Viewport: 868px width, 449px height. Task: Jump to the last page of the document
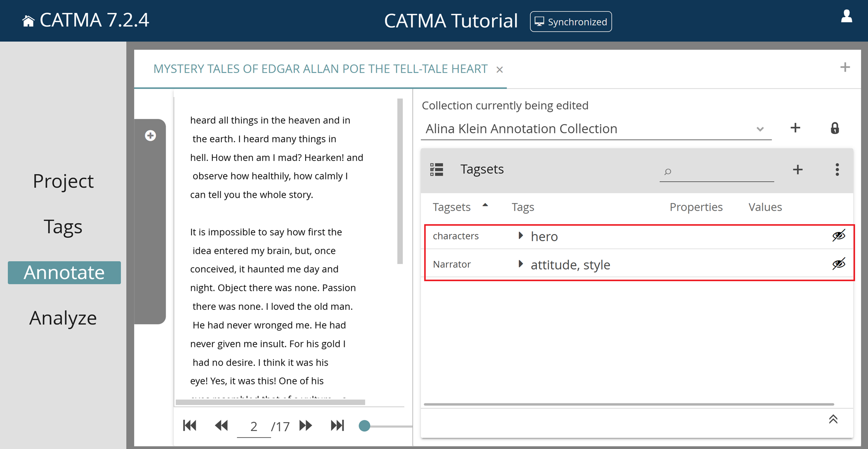pyautogui.click(x=337, y=426)
